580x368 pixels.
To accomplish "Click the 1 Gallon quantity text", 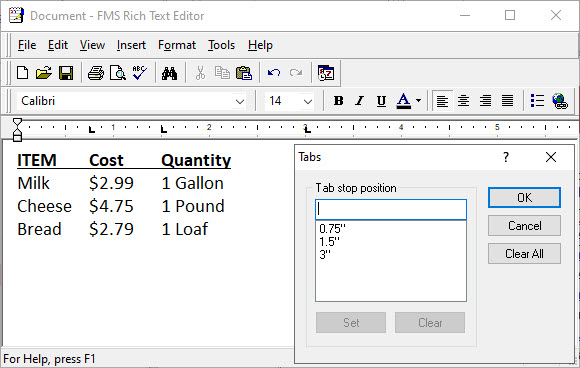I will click(x=192, y=183).
